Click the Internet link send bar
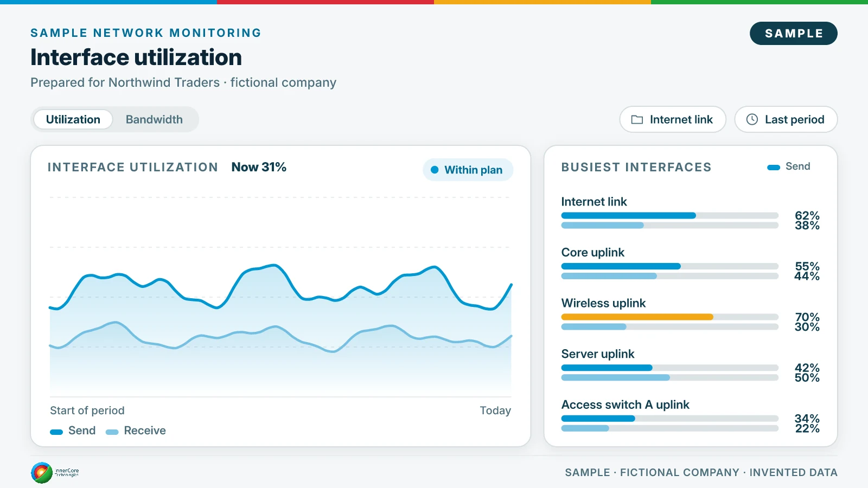 [x=629, y=216]
